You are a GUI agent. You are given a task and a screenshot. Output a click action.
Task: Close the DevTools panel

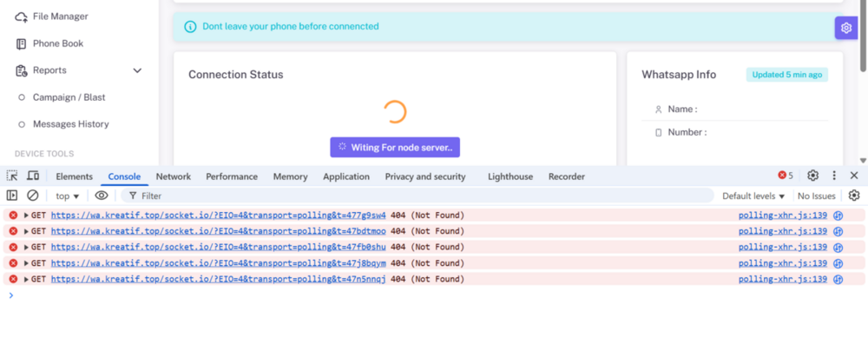click(854, 176)
